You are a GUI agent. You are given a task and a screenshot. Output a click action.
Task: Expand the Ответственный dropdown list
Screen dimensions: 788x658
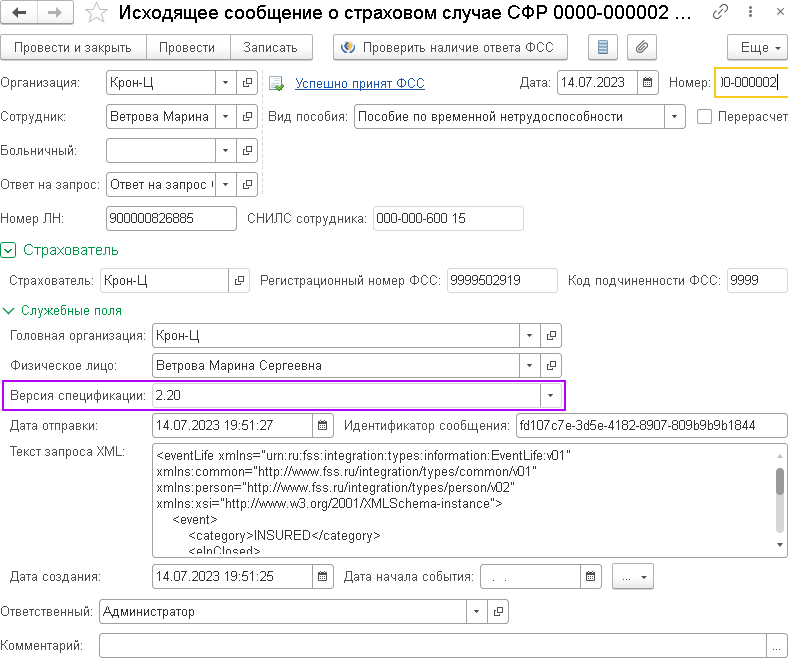(476, 611)
